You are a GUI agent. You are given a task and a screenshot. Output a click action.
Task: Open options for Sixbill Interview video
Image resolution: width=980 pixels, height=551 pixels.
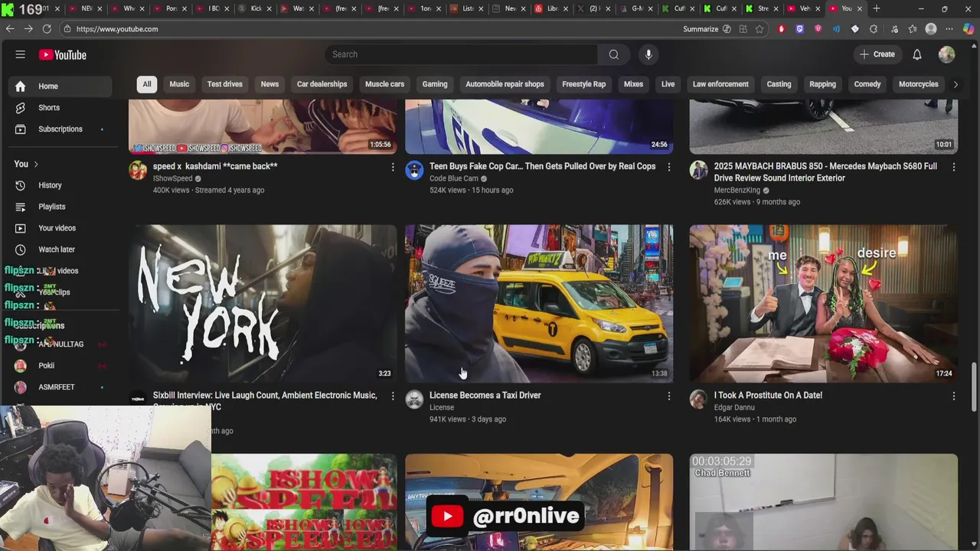point(393,396)
